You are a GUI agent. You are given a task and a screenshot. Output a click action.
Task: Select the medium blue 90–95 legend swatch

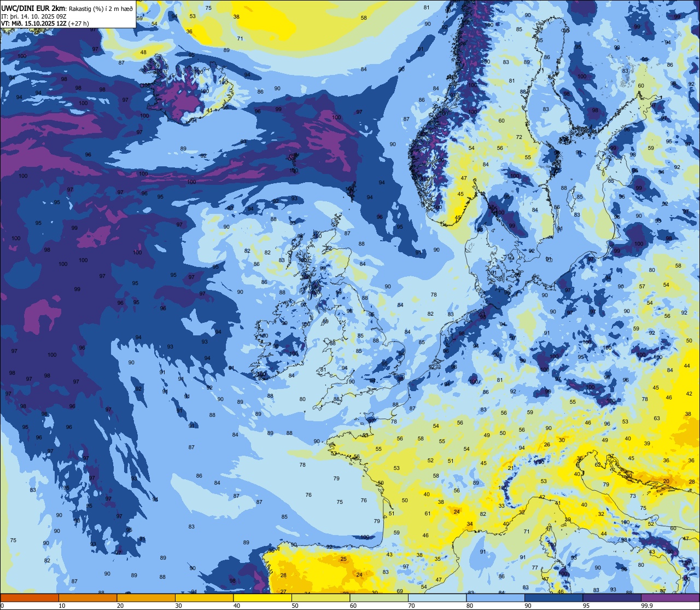pyautogui.click(x=553, y=598)
